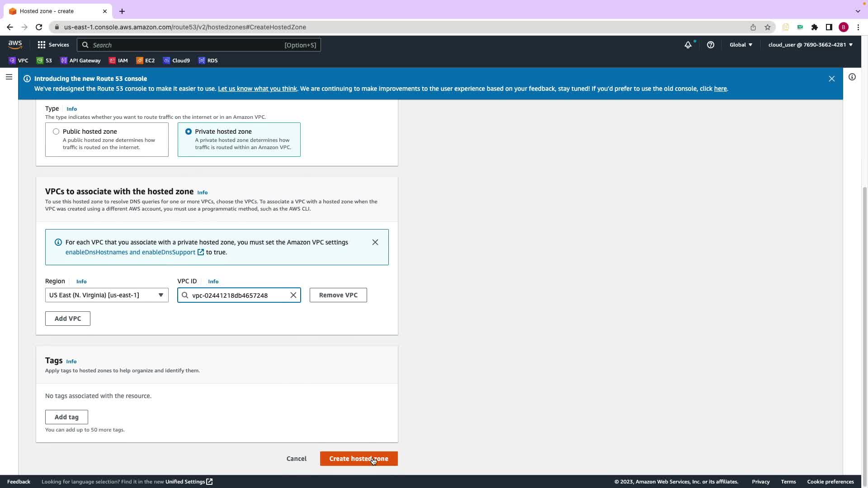This screenshot has height=488, width=868.
Task: Open the AWS notifications bell
Action: pos(688,45)
